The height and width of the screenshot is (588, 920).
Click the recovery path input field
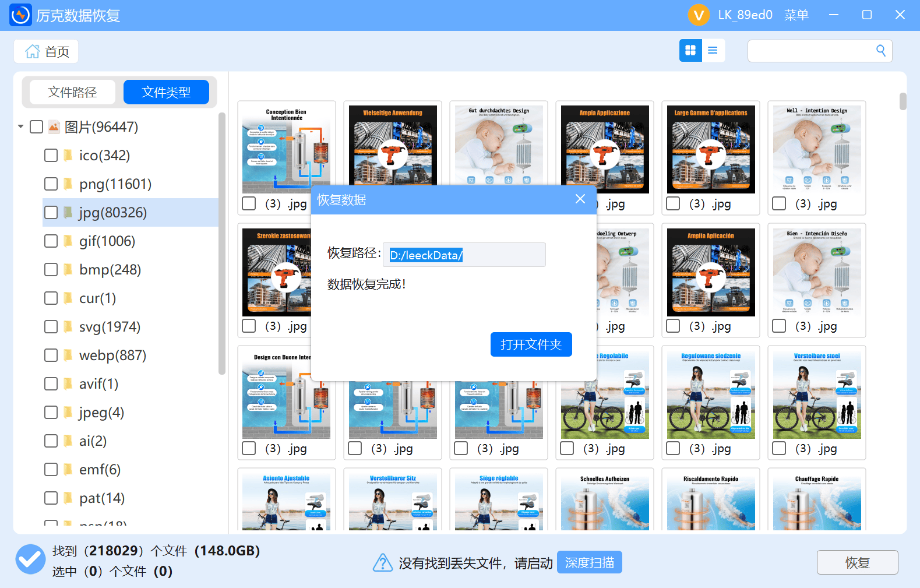[x=464, y=255]
